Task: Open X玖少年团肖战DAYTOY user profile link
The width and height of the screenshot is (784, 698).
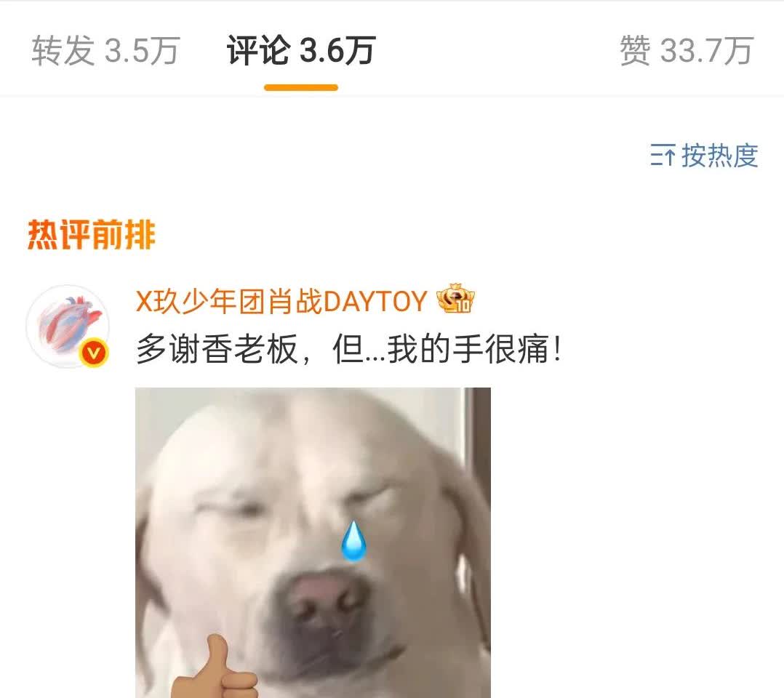Action: 281,302
